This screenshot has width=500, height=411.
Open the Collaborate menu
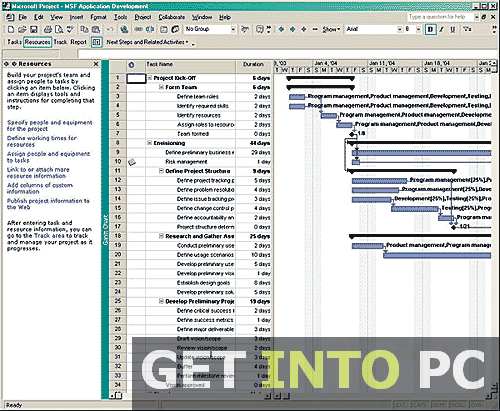tap(172, 17)
